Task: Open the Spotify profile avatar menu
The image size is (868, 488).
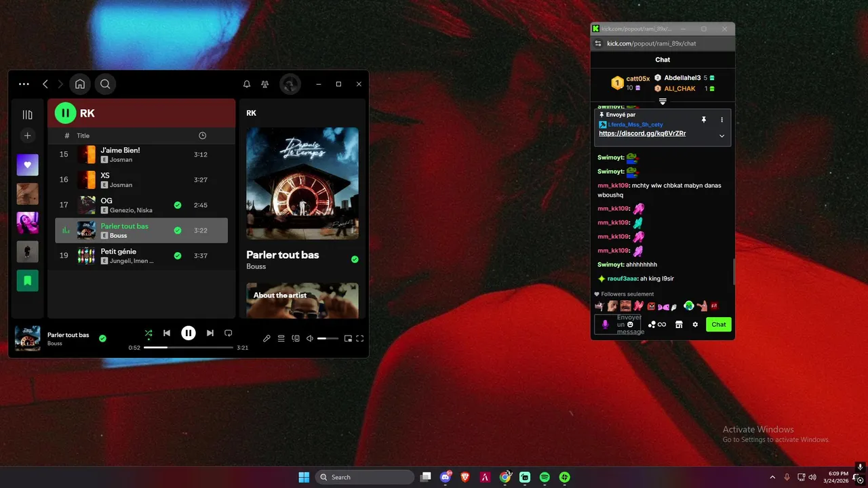Action: [x=290, y=84]
